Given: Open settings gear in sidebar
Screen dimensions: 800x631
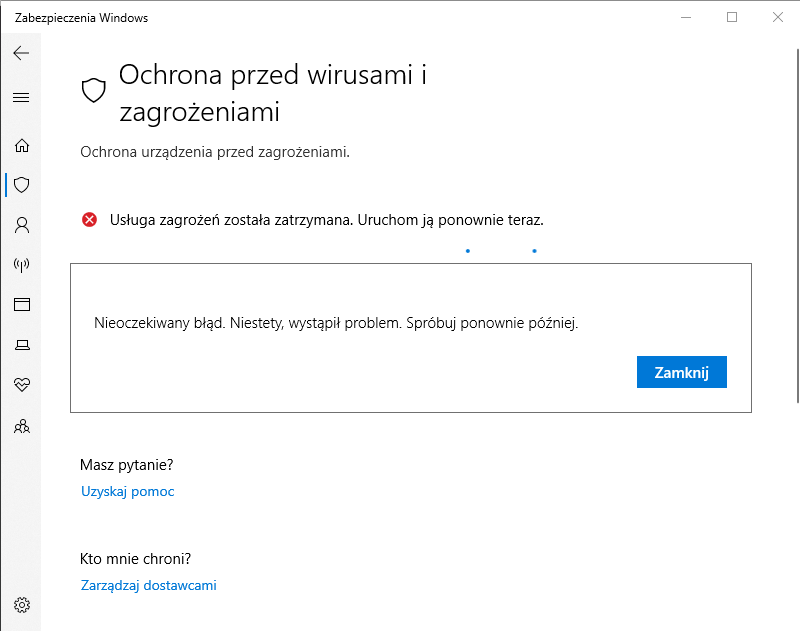Looking at the screenshot, I should point(21,605).
